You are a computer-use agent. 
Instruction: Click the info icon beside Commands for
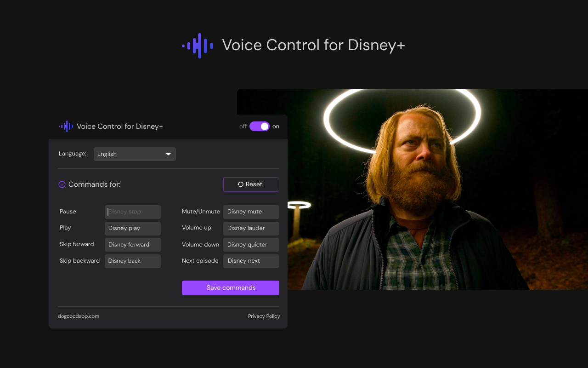click(x=62, y=184)
